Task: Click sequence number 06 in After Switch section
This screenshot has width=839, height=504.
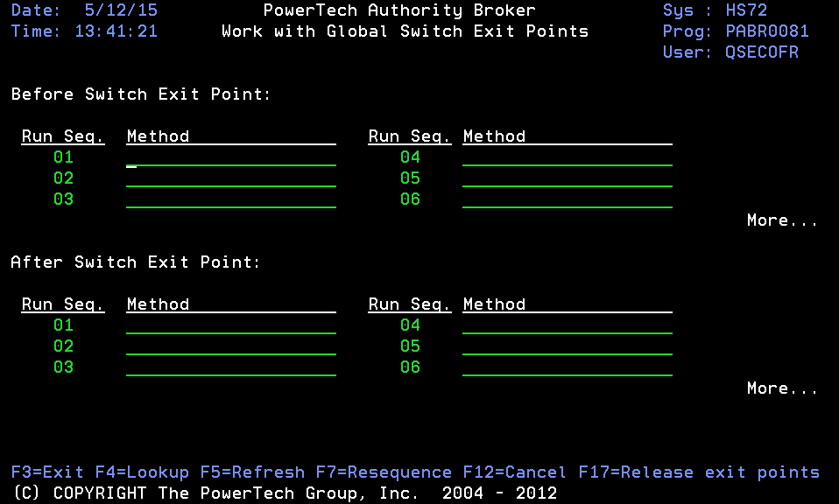Action: coord(410,367)
